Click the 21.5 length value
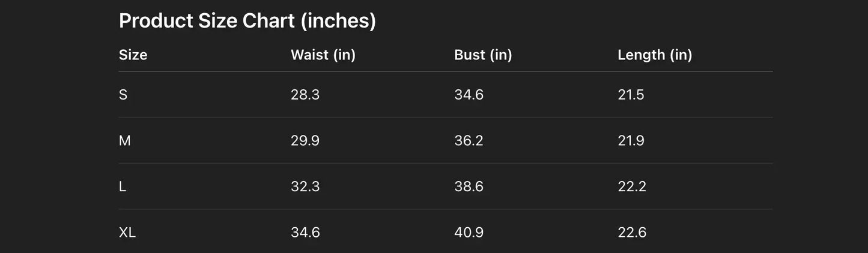This screenshot has height=253, width=868. tap(631, 95)
